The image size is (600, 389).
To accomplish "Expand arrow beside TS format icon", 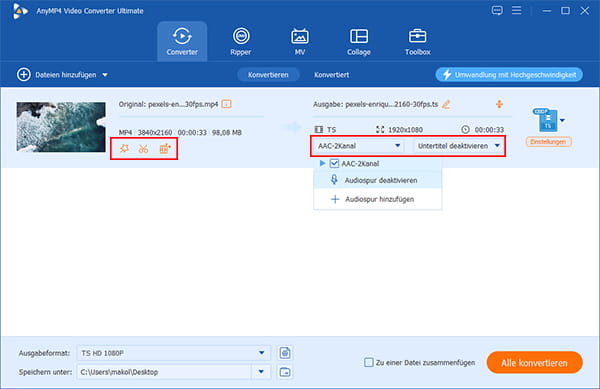I will point(562,120).
